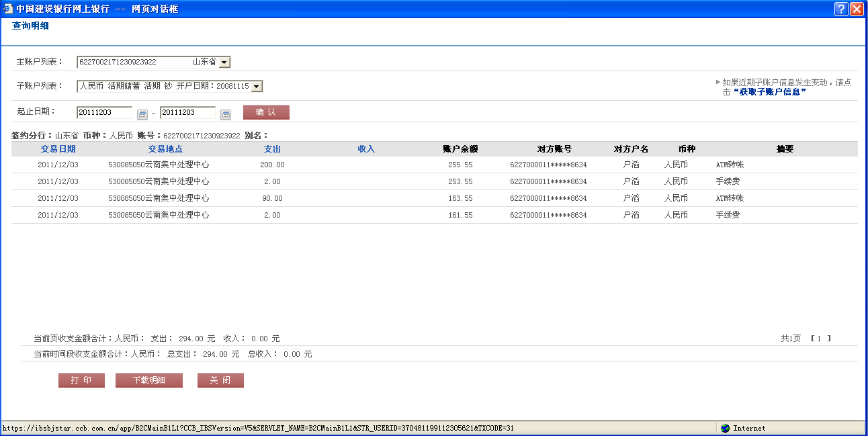Click the 账户余额 column header

point(460,149)
